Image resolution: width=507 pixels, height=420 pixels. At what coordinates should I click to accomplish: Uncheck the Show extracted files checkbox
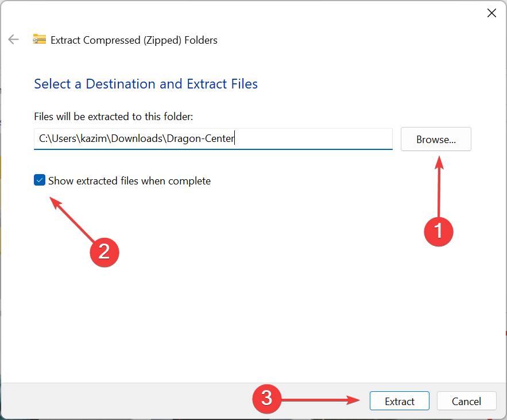click(40, 181)
